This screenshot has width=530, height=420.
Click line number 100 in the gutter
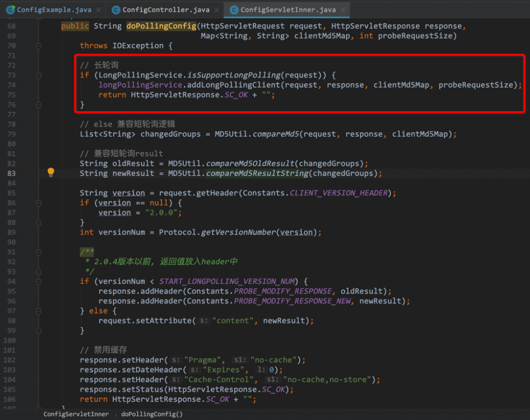(x=10, y=340)
